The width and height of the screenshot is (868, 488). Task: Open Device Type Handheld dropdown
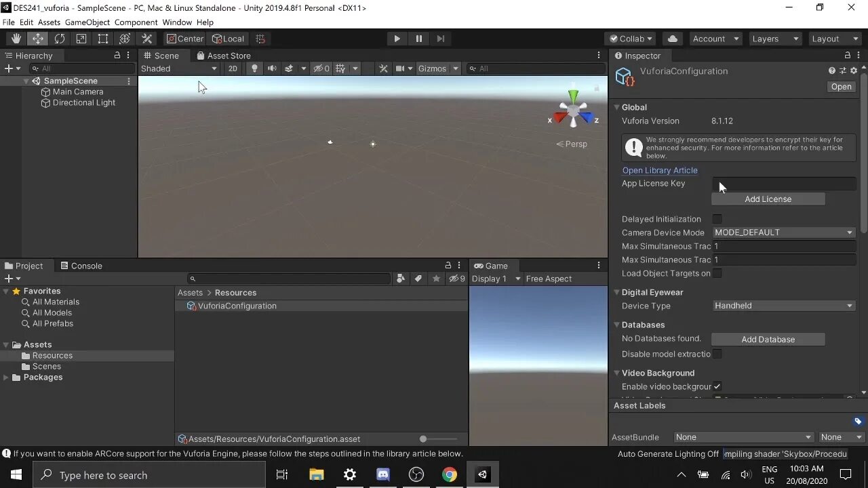coord(783,306)
